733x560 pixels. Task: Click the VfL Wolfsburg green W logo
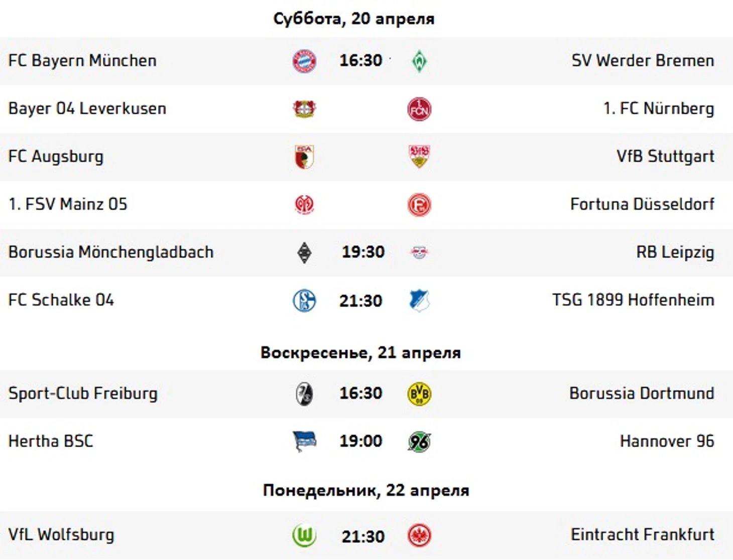(x=304, y=535)
